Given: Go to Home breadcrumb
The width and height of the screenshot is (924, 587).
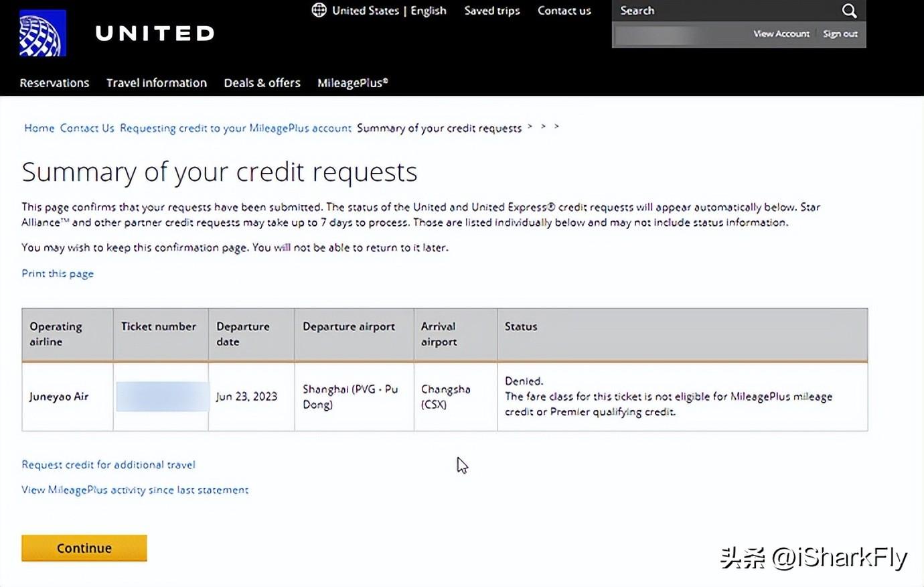Looking at the screenshot, I should tap(40, 128).
